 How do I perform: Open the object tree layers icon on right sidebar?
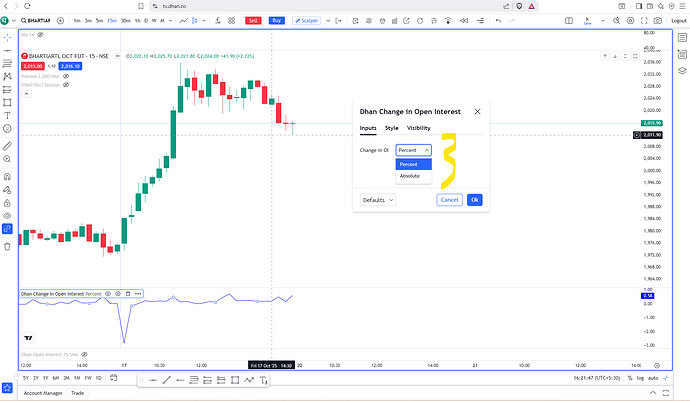[682, 70]
